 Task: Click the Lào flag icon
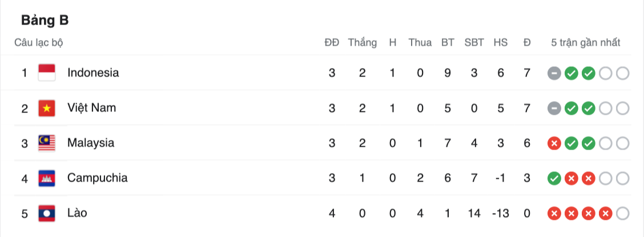pos(47,214)
